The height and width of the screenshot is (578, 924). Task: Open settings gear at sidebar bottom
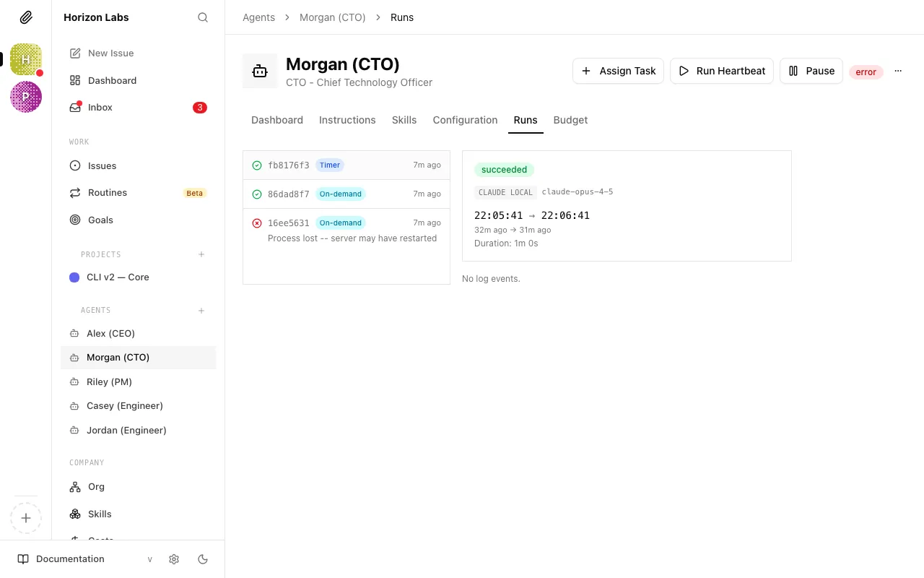coord(174,559)
